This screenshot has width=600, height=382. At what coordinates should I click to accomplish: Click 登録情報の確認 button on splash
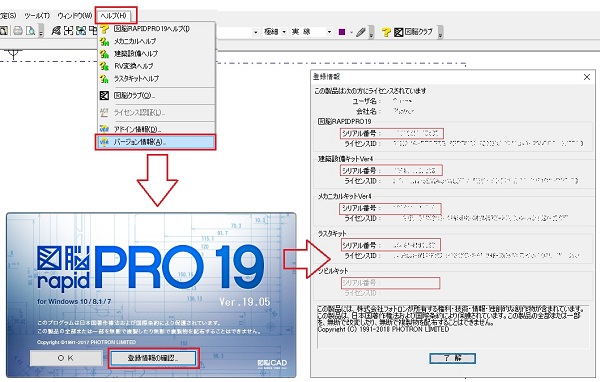coord(153,358)
